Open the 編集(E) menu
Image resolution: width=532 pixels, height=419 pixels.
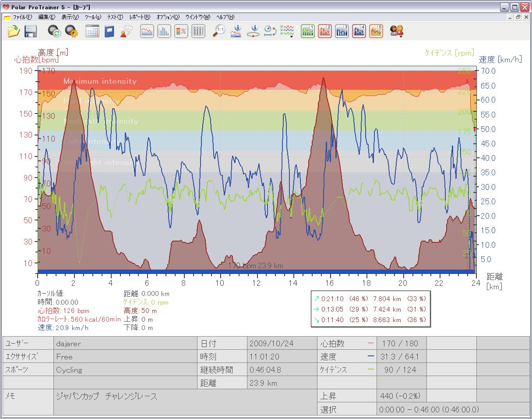[47, 17]
